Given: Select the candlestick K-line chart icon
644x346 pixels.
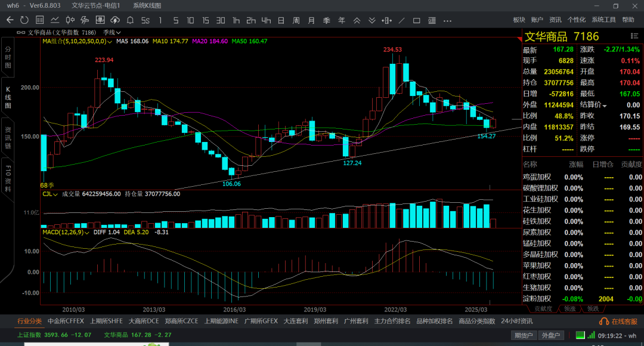Looking at the screenshot, I should point(70,20).
